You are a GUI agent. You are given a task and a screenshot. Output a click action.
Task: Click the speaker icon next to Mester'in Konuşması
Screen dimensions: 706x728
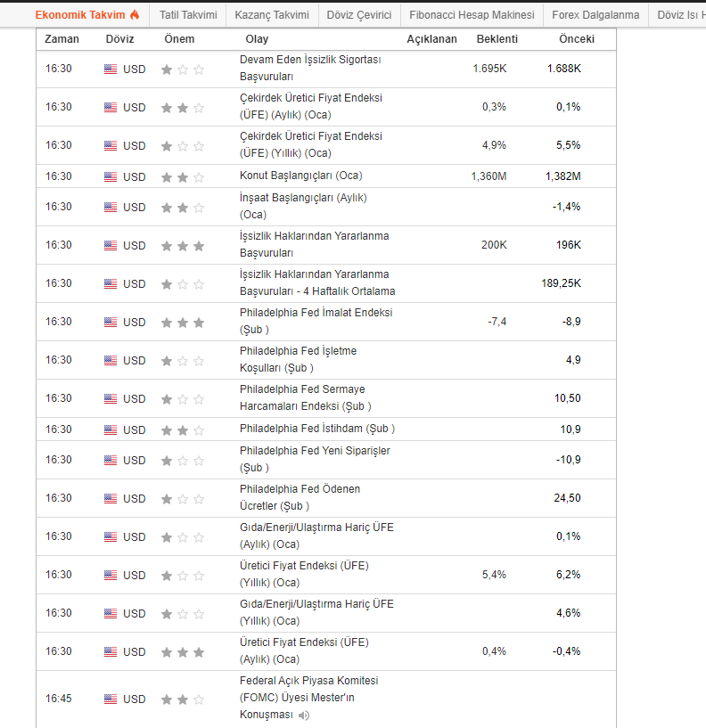pos(304,715)
